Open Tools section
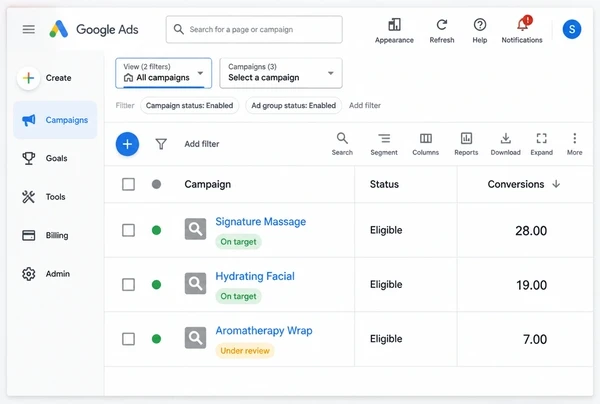 tap(44, 197)
